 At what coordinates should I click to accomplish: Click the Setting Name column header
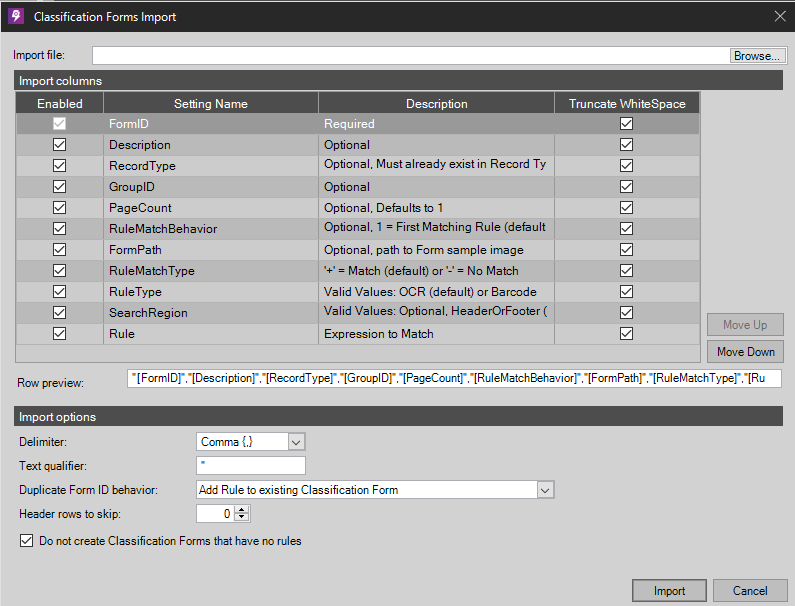(211, 103)
